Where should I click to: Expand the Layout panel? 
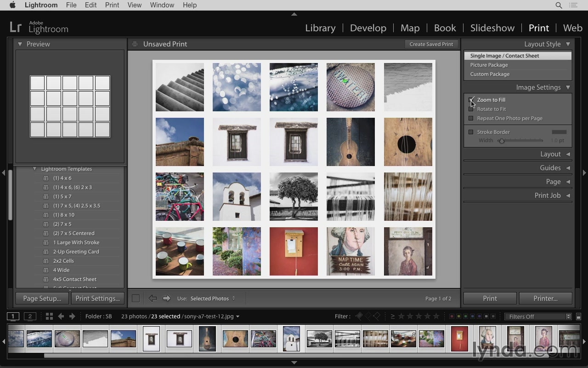point(568,154)
